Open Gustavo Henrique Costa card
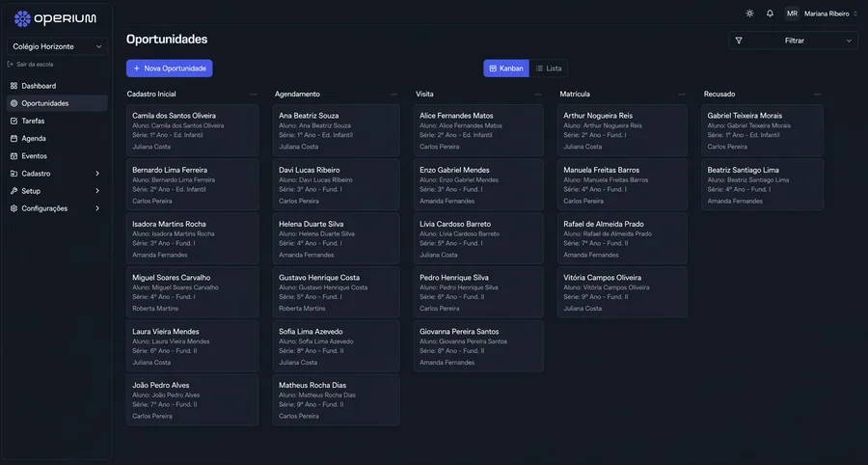 336,292
